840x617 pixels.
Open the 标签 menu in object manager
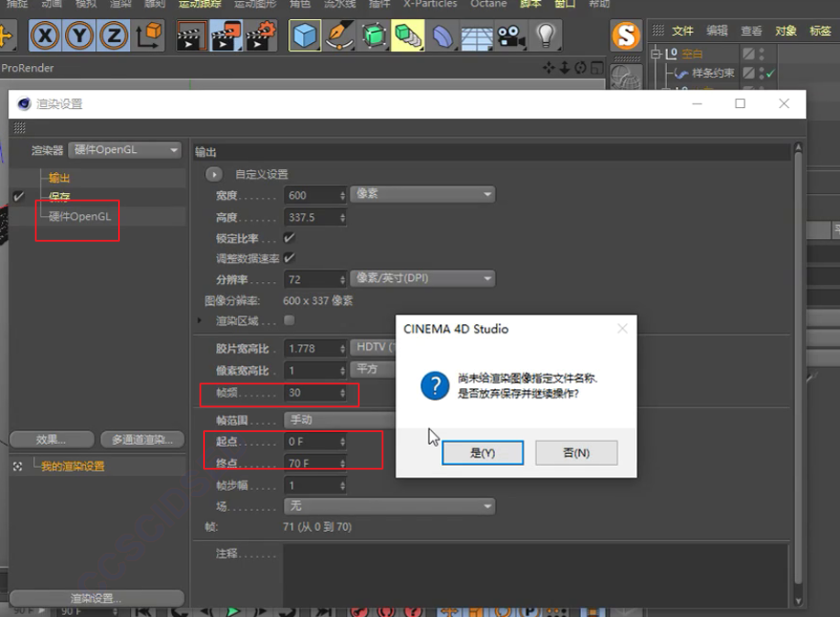pos(820,31)
